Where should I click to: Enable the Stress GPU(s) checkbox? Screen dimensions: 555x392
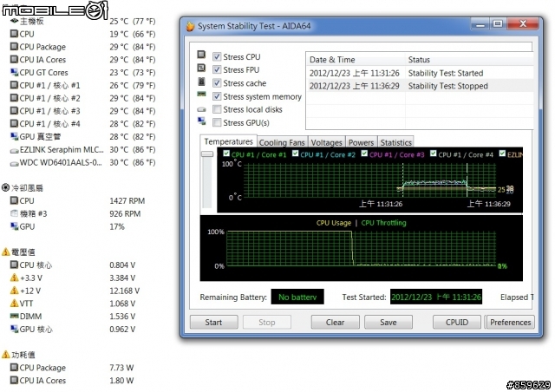click(x=217, y=122)
